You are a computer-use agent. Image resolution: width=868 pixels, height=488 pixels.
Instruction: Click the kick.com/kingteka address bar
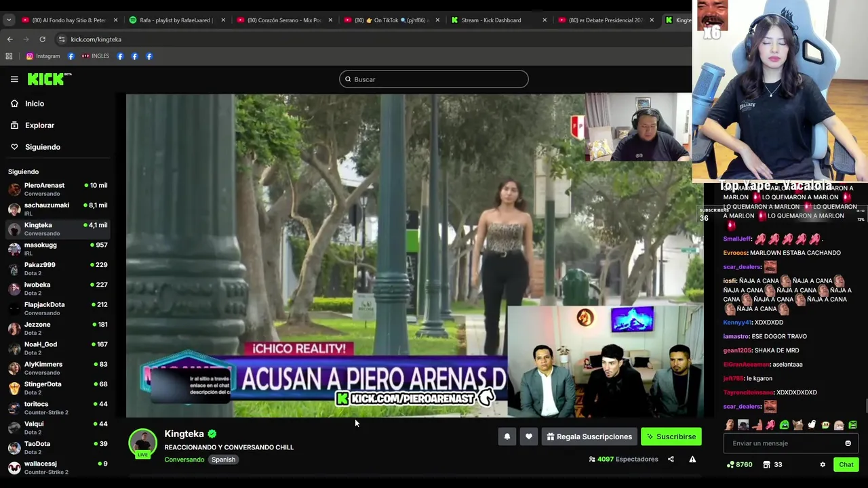(373, 39)
